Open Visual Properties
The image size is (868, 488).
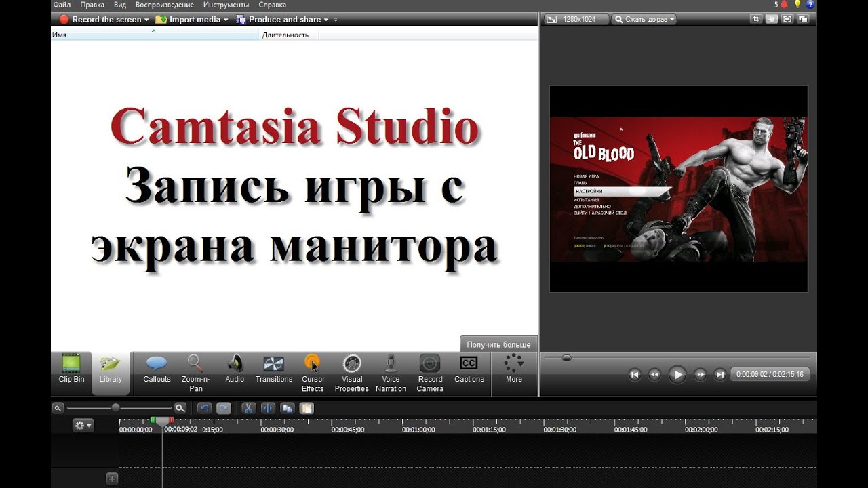[x=352, y=373]
